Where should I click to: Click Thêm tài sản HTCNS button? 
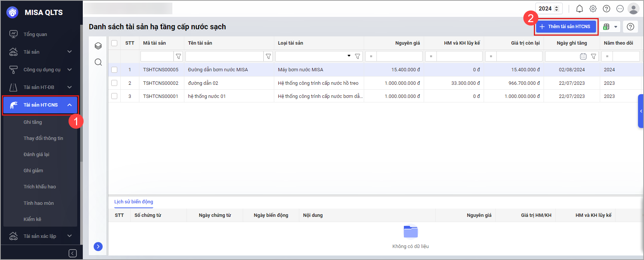pyautogui.click(x=566, y=27)
